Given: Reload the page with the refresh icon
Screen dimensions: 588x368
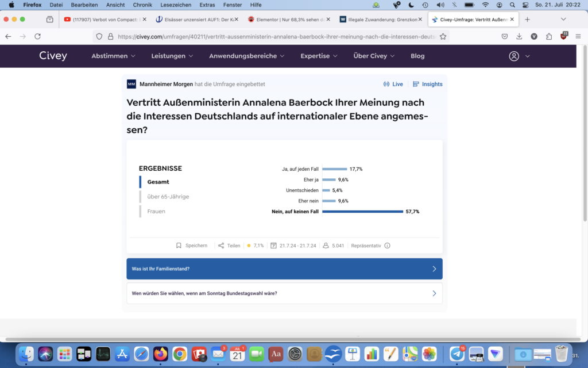Looking at the screenshot, I should pyautogui.click(x=38, y=36).
